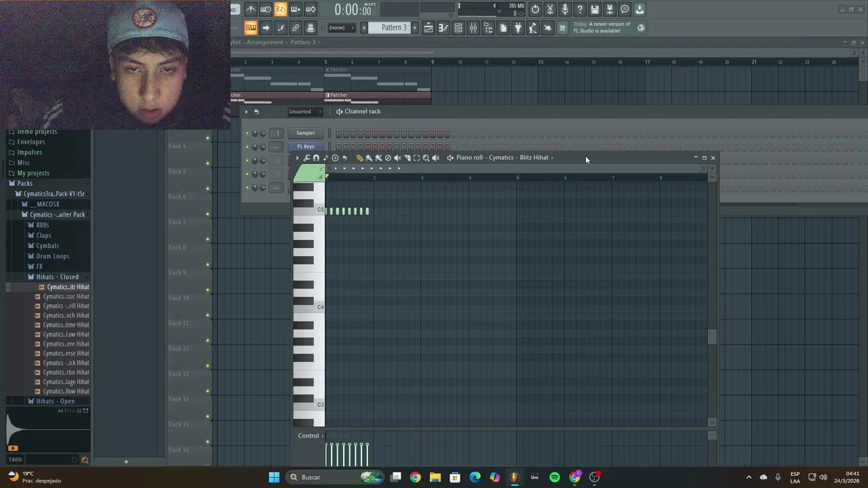Toggle countdown before recording 3.2.1 button
This screenshot has width=868, height=488.
[281, 9]
